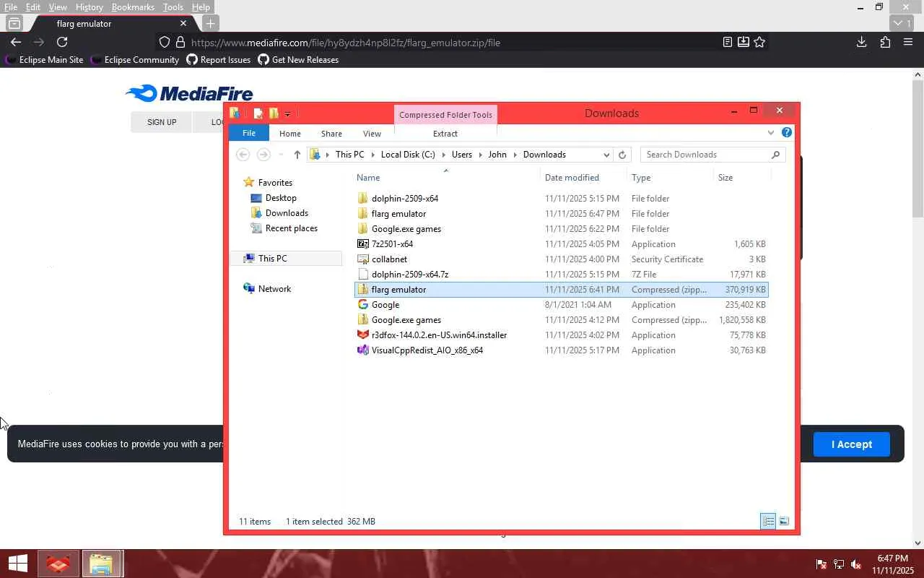Bookmark this page with the star icon
Image resolution: width=924 pixels, height=578 pixels.
tap(759, 42)
